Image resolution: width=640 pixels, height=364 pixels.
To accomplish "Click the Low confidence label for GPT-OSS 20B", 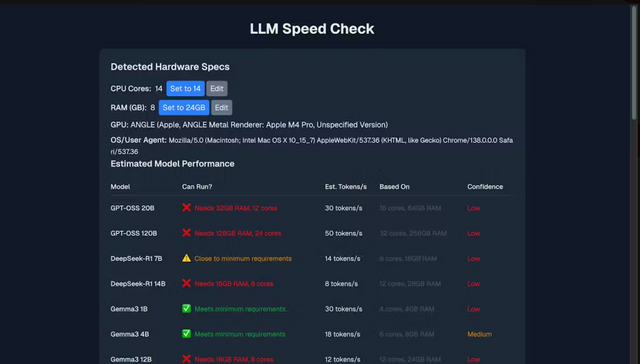I will (x=473, y=208).
